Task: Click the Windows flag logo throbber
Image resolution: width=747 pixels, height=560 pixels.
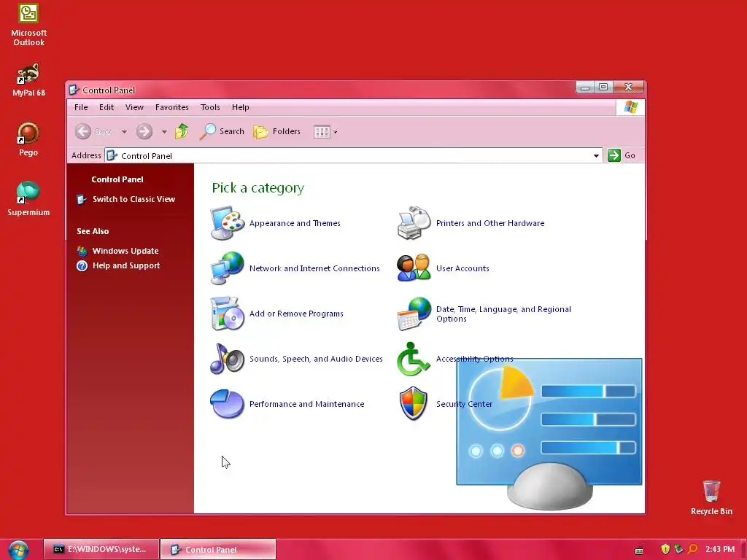Action: pos(630,107)
